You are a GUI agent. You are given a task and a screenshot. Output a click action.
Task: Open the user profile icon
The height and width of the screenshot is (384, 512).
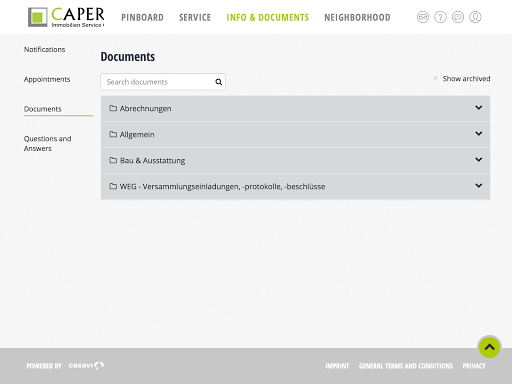pyautogui.click(x=475, y=17)
